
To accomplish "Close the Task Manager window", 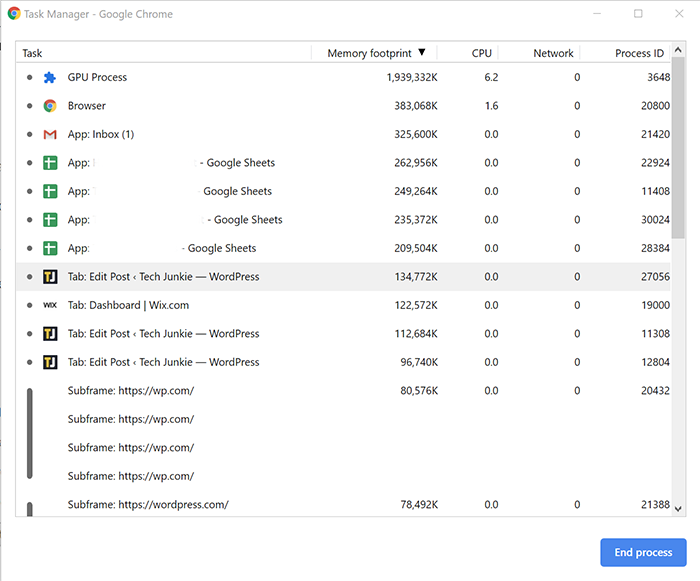I will [x=679, y=14].
